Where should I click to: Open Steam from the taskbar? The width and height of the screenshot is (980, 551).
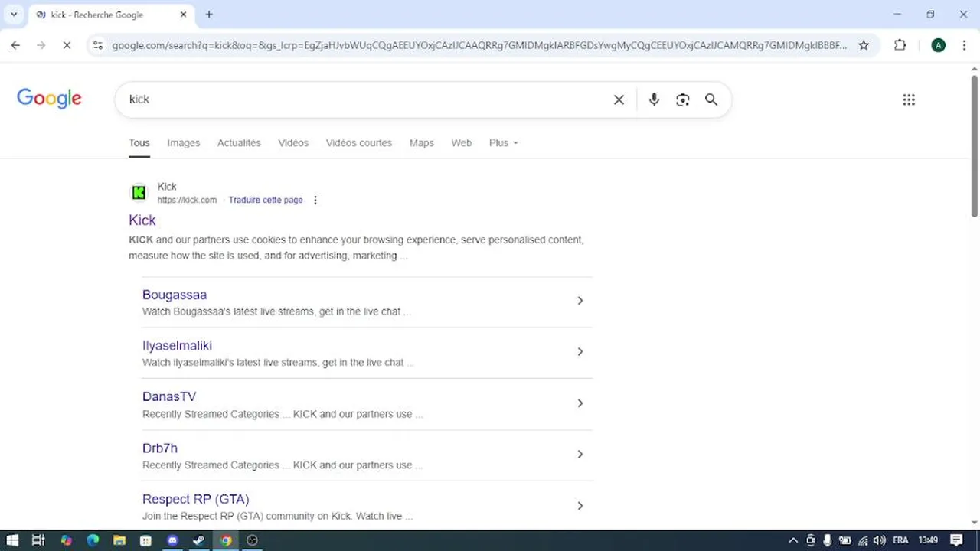tap(198, 540)
